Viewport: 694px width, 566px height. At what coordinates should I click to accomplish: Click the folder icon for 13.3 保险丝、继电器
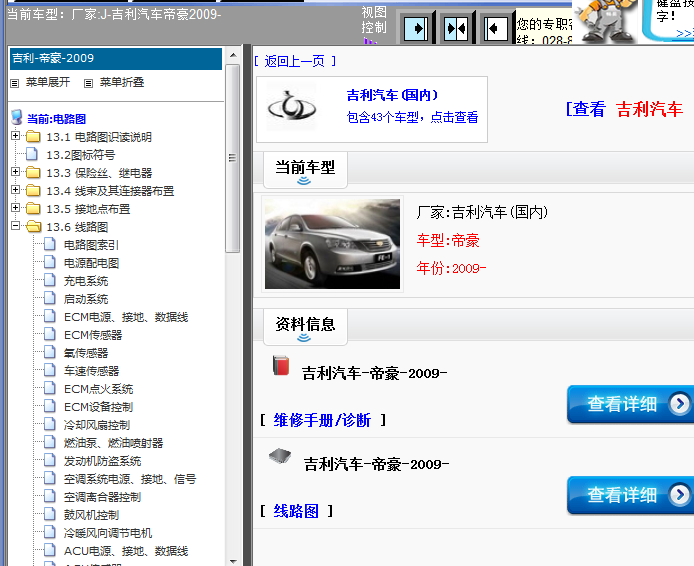33,173
